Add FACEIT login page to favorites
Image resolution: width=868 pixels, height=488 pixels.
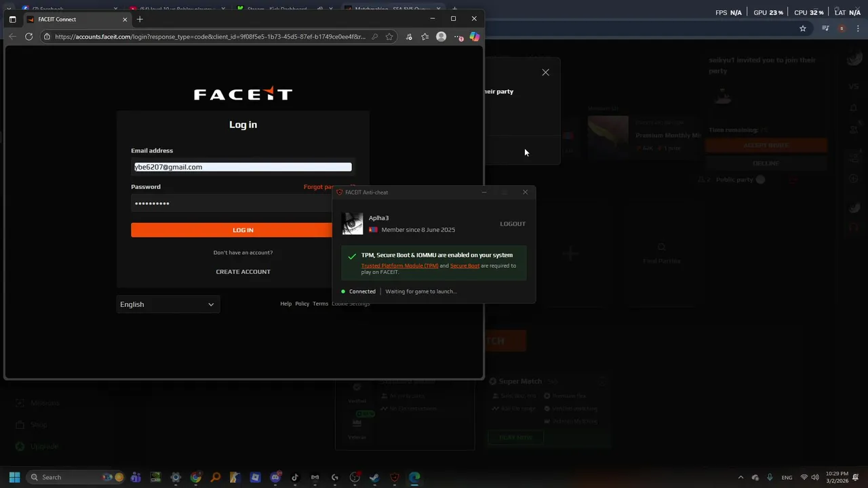[389, 37]
